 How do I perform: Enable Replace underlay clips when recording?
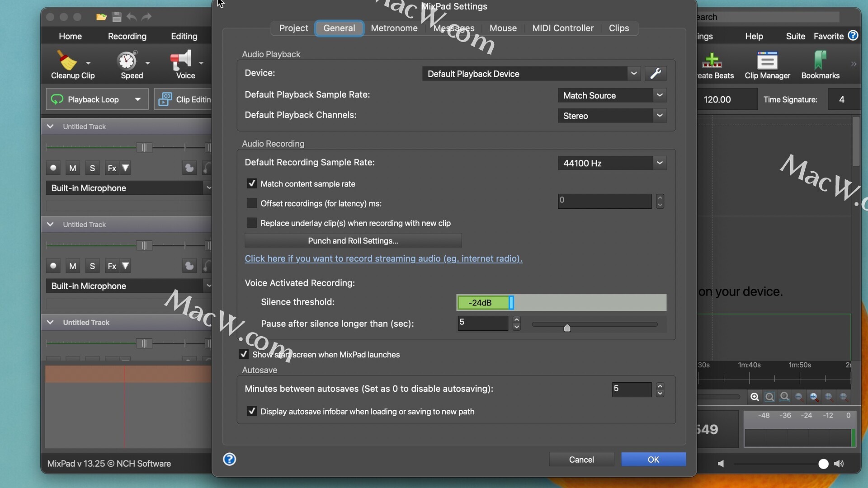tap(252, 223)
